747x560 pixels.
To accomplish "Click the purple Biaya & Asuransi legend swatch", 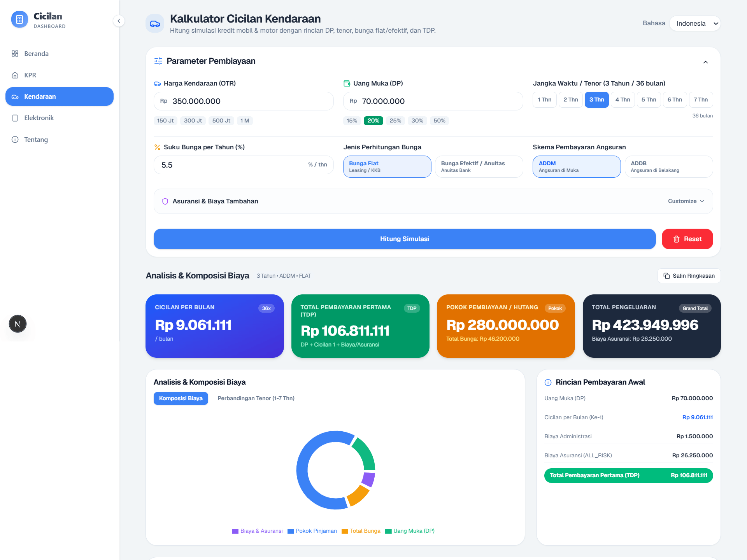I will pyautogui.click(x=235, y=531).
